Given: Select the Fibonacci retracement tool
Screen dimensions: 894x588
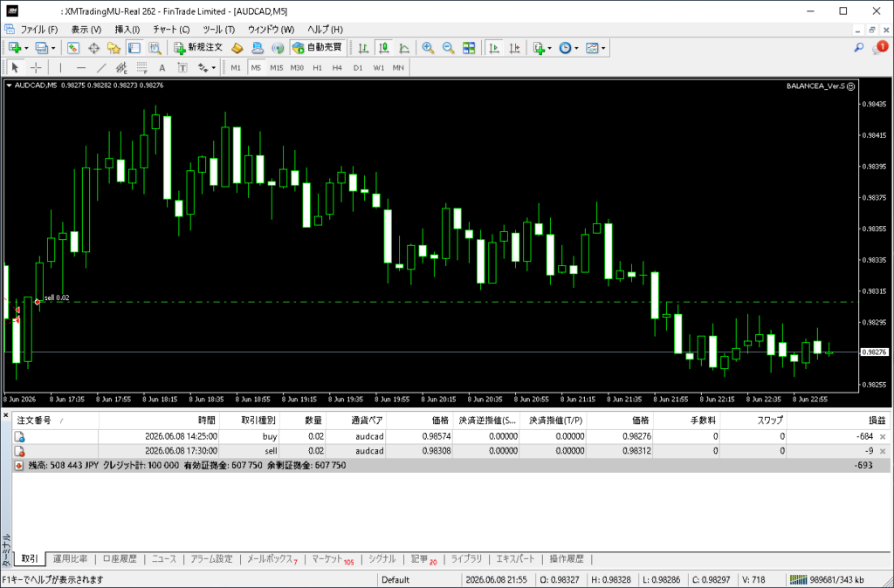Looking at the screenshot, I should click(142, 68).
